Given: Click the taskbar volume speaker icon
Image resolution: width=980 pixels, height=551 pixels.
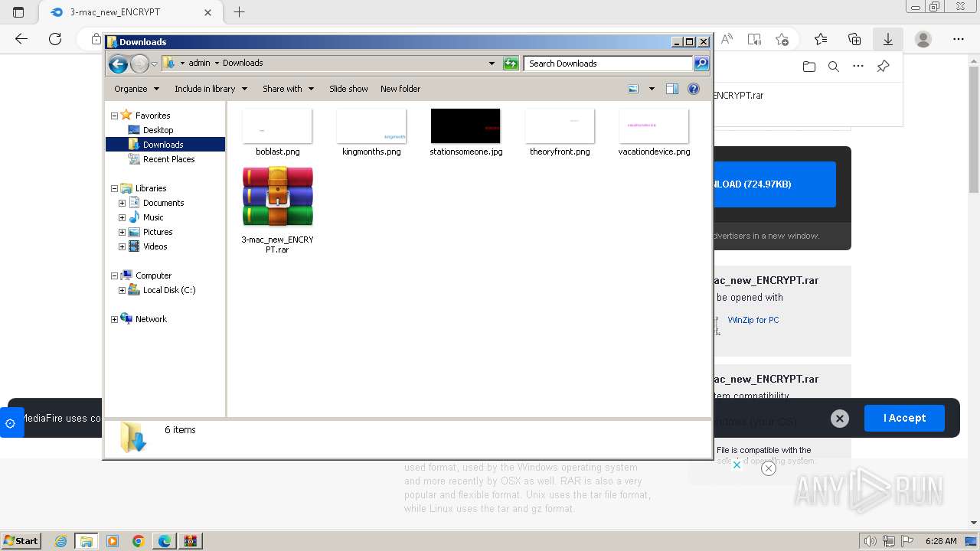Looking at the screenshot, I should 871,541.
